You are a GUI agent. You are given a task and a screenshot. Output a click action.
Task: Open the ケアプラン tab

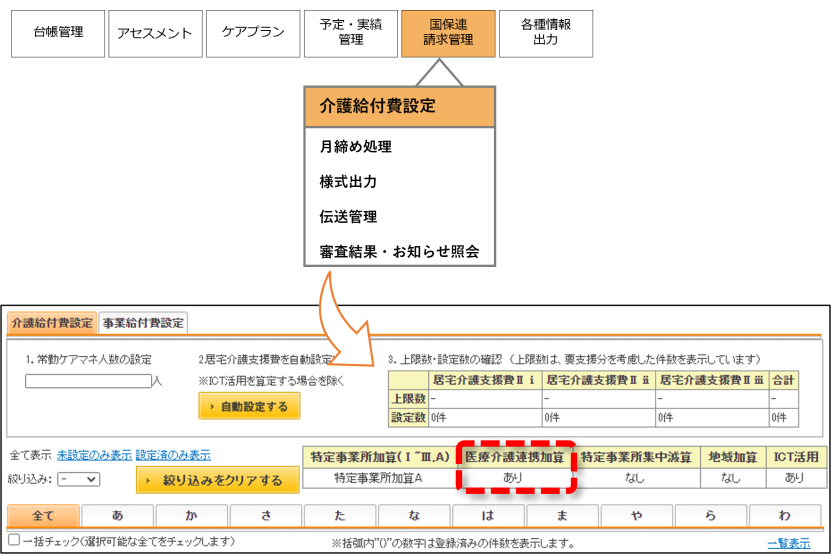click(x=253, y=33)
